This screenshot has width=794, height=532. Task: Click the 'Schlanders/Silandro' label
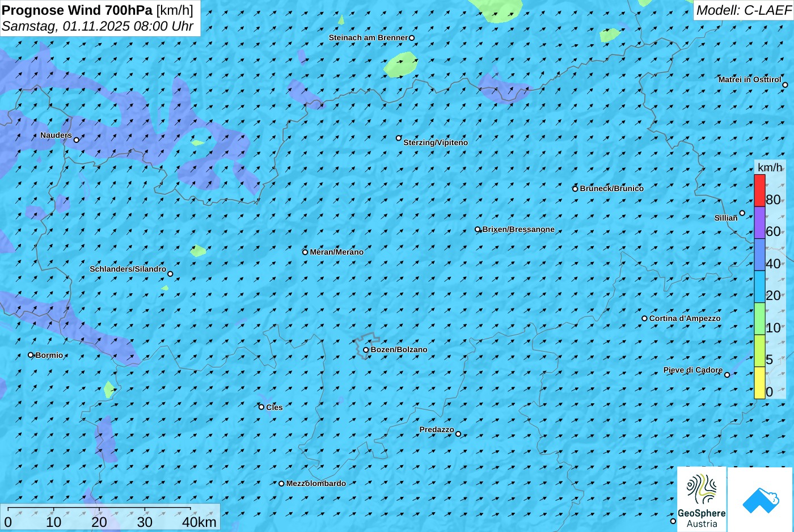(128, 269)
